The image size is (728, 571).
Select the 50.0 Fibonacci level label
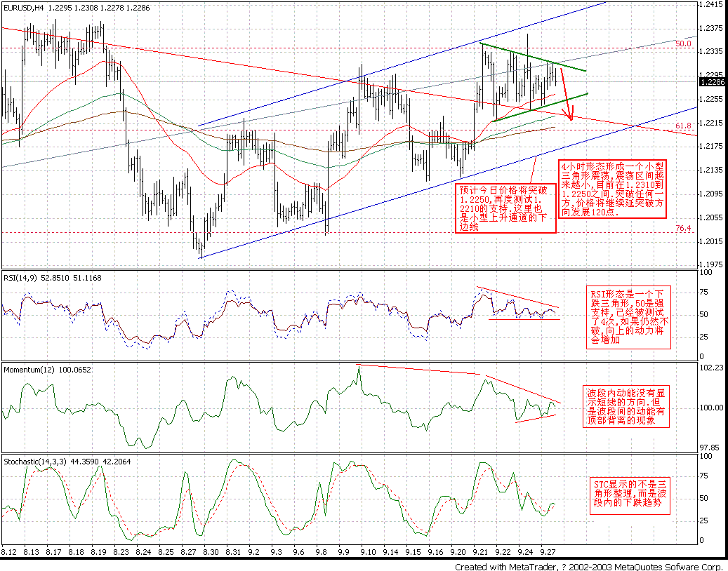tap(683, 43)
